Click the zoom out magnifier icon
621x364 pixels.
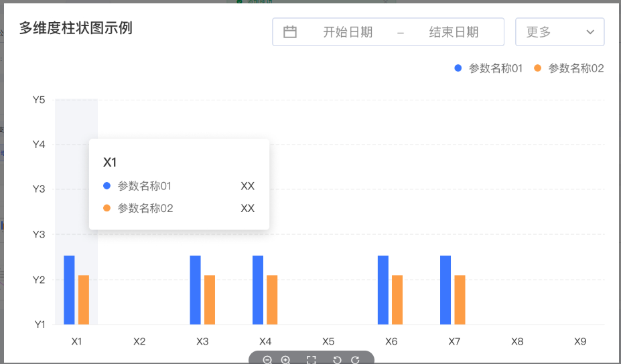pos(267,360)
